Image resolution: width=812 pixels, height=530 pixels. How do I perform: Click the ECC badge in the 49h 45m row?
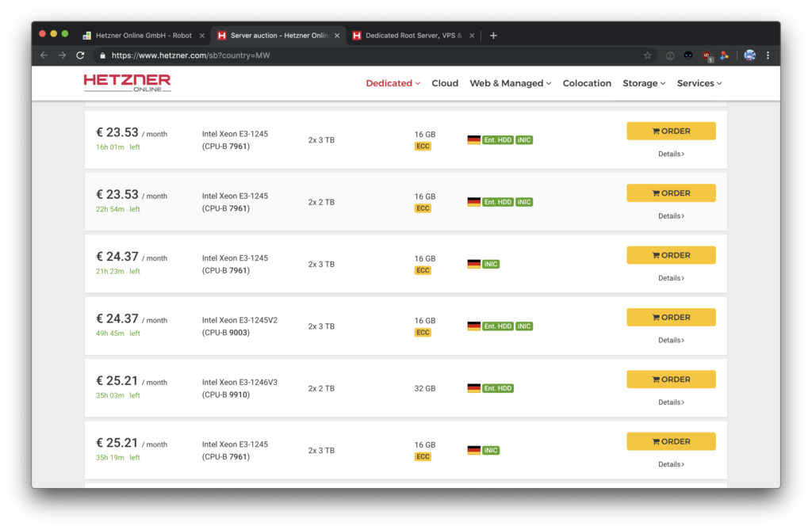click(423, 332)
